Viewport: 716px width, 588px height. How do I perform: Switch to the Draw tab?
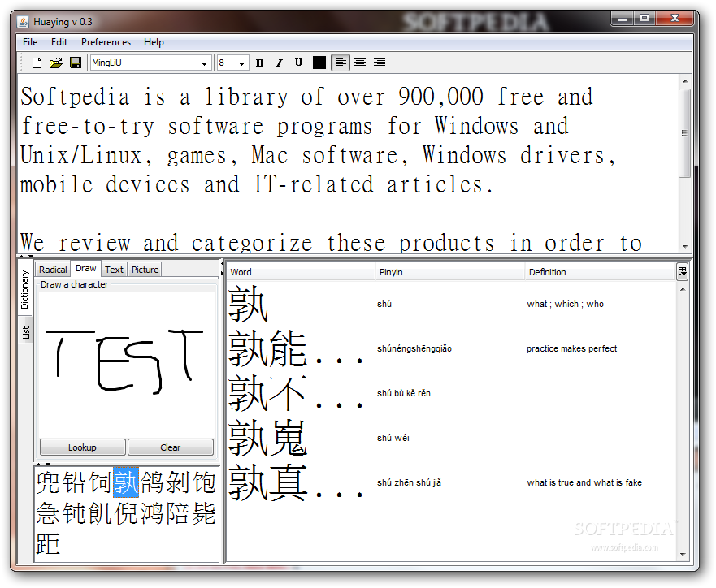86,268
